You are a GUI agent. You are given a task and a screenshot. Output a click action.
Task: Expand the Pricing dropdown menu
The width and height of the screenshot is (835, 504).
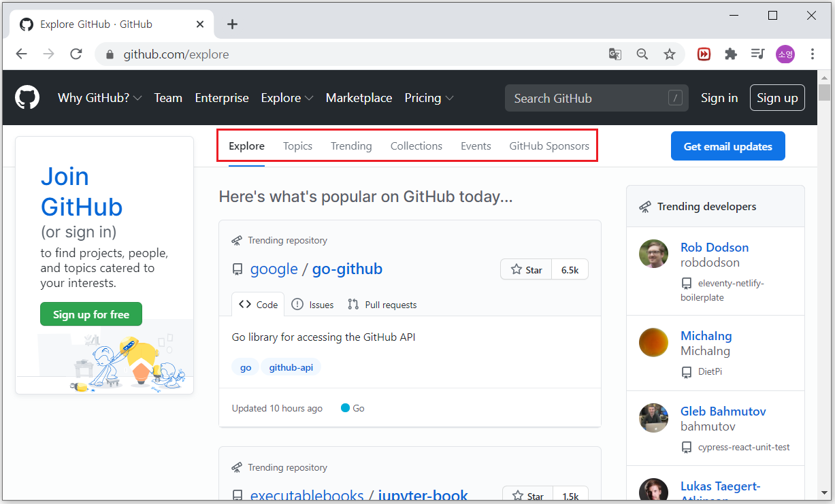point(429,98)
